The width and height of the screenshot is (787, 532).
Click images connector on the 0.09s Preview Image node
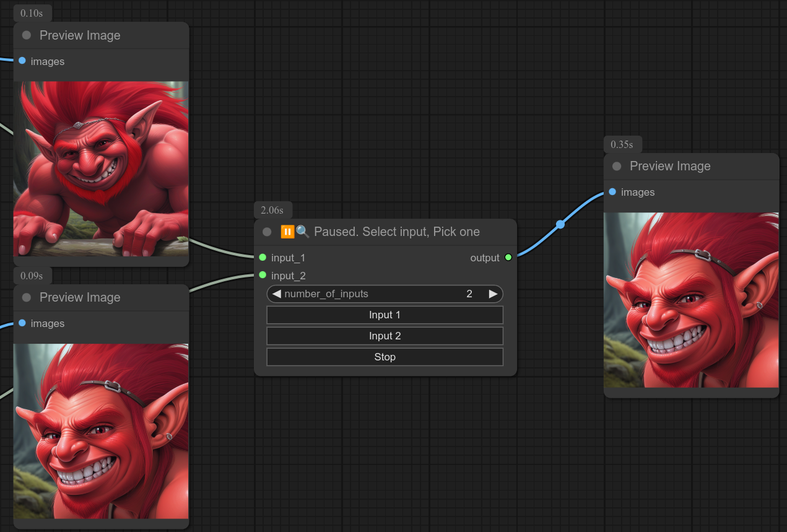(22, 323)
